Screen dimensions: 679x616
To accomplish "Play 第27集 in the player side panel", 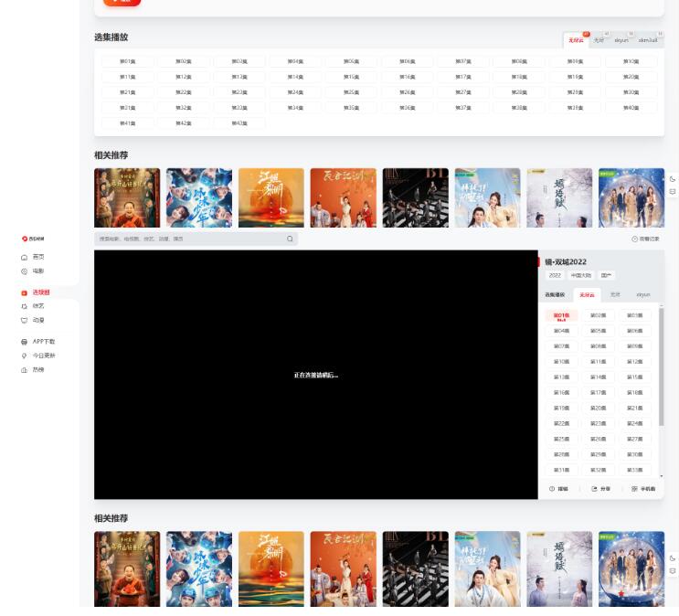I will pos(635,439).
